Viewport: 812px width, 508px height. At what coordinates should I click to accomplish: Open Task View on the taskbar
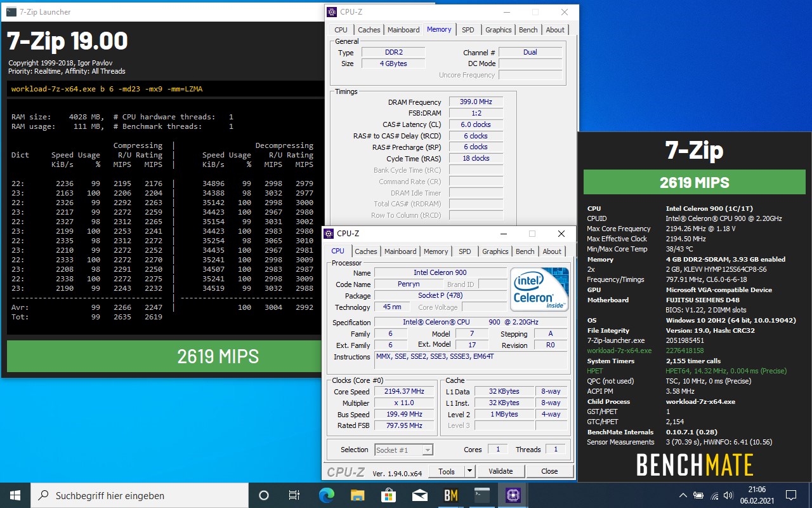click(x=294, y=495)
